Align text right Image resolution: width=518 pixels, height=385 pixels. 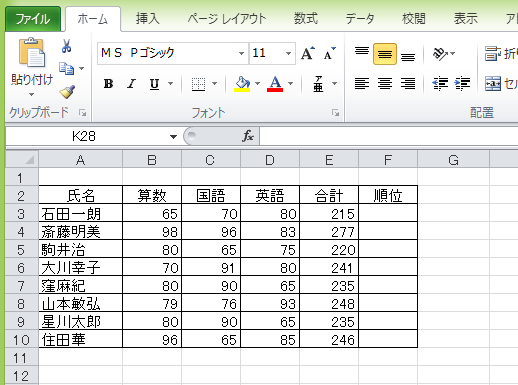coord(408,83)
